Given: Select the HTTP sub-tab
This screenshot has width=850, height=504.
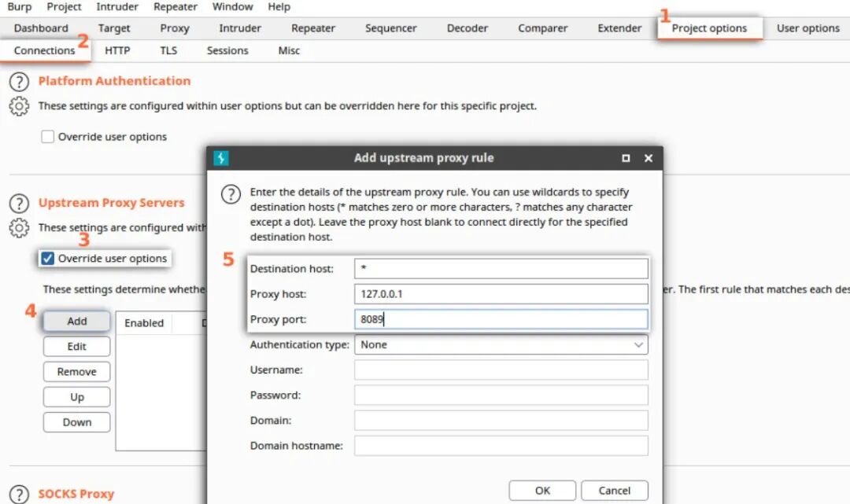Looking at the screenshot, I should 117,50.
